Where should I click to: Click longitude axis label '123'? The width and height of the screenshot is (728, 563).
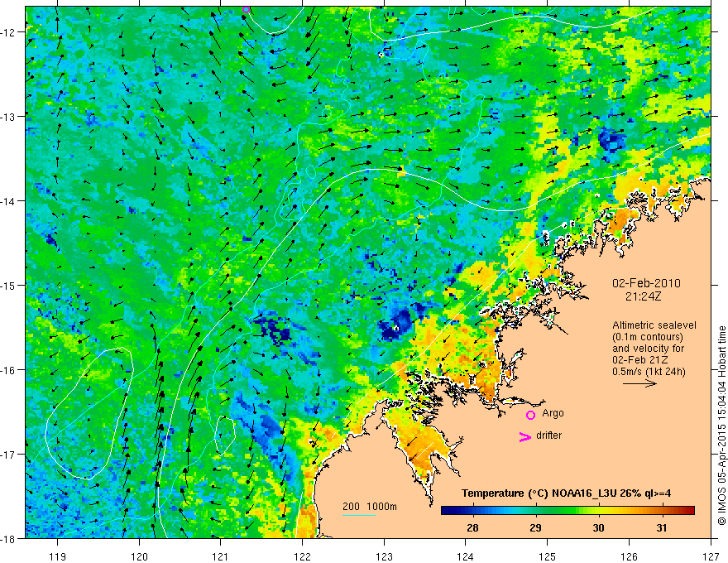point(384,556)
